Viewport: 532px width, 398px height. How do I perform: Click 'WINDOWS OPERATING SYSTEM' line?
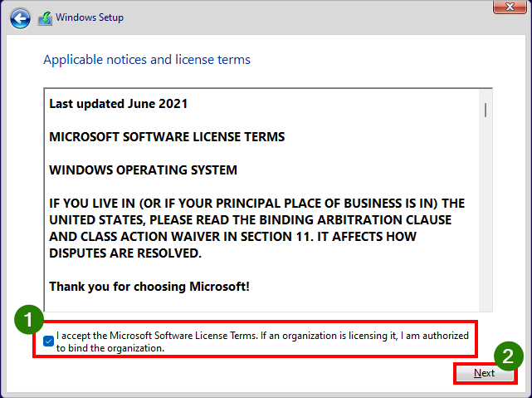pos(144,170)
